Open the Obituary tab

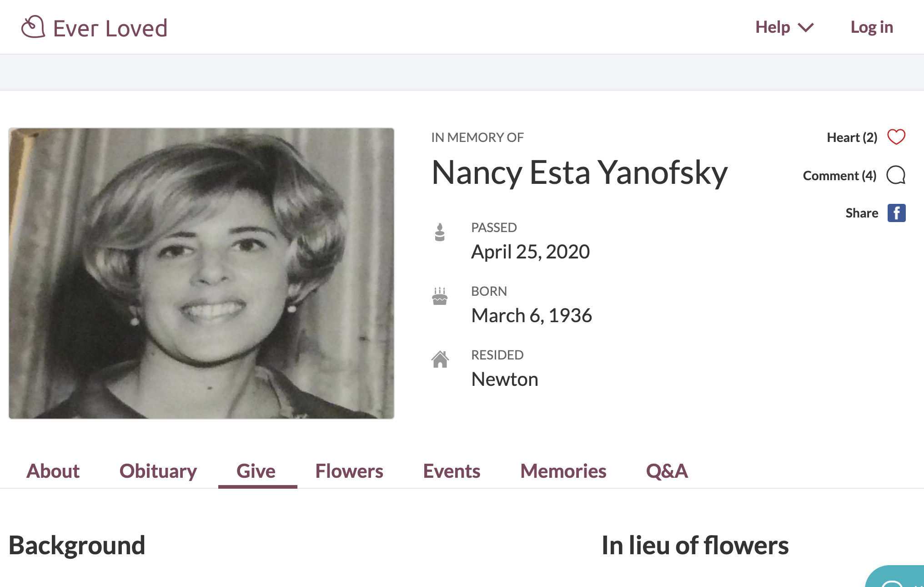(x=158, y=471)
